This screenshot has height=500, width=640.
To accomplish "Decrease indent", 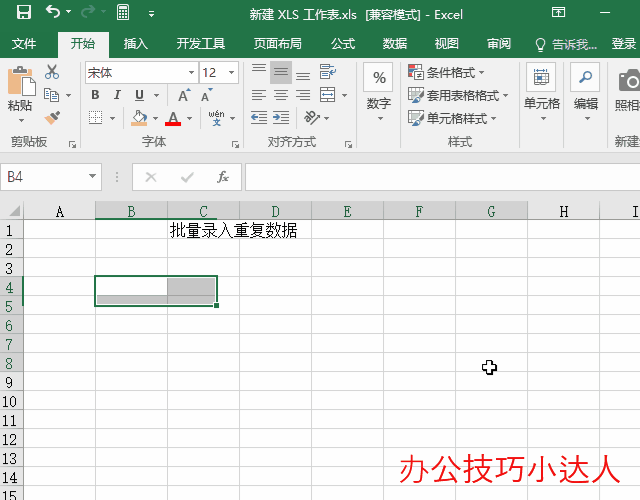I will click(x=259, y=118).
